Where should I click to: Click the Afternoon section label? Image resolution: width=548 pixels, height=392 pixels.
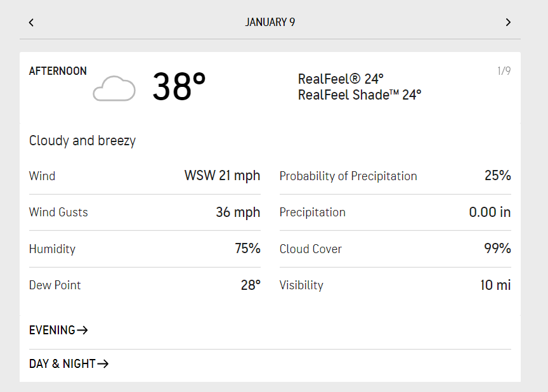click(58, 71)
